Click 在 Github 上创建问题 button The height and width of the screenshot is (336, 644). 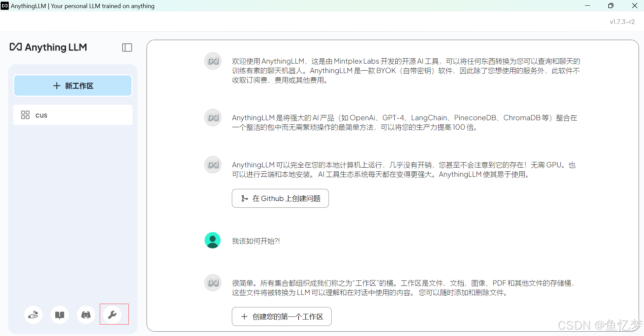(280, 198)
